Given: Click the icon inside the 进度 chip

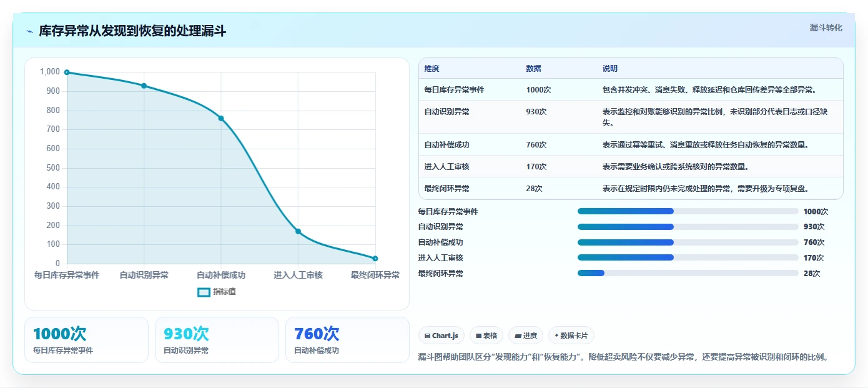Looking at the screenshot, I should click(518, 336).
